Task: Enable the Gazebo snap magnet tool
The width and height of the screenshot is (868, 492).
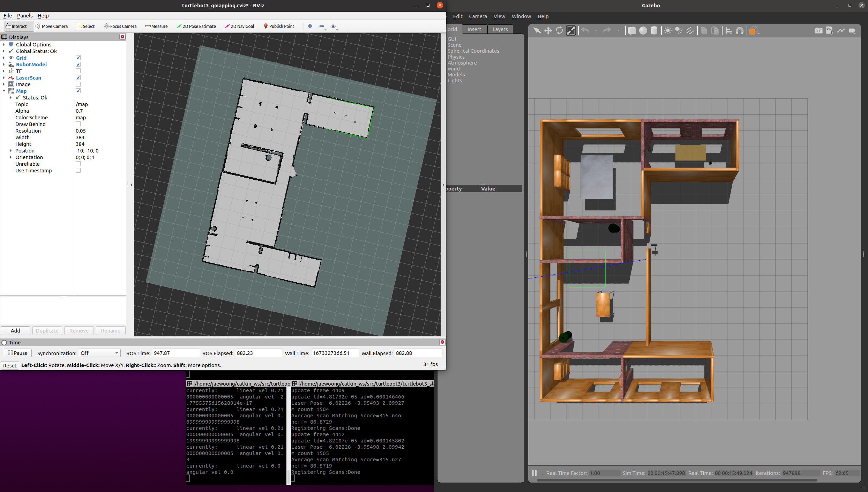Action: (x=740, y=31)
